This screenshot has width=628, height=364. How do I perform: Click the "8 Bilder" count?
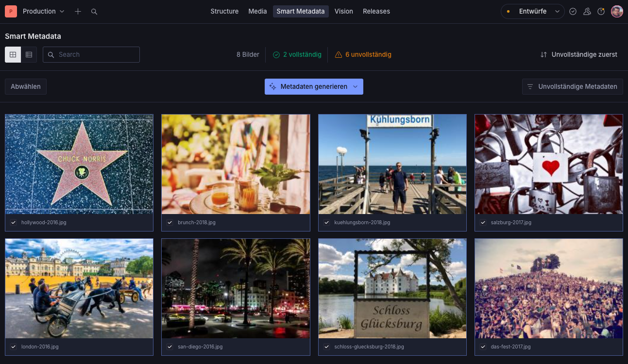248,54
